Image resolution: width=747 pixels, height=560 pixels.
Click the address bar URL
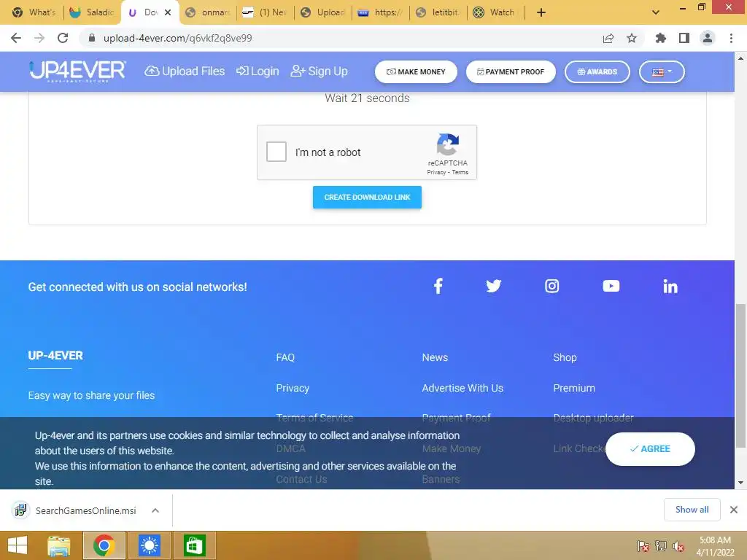(178, 38)
